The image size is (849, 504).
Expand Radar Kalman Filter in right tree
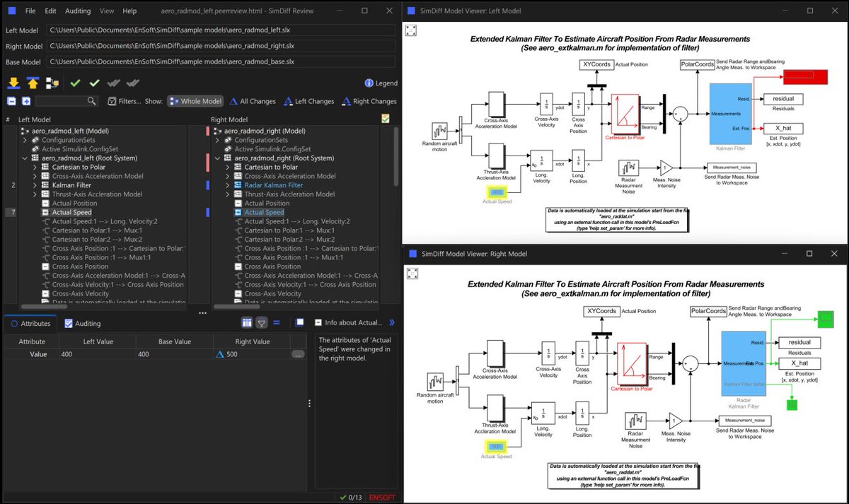227,185
